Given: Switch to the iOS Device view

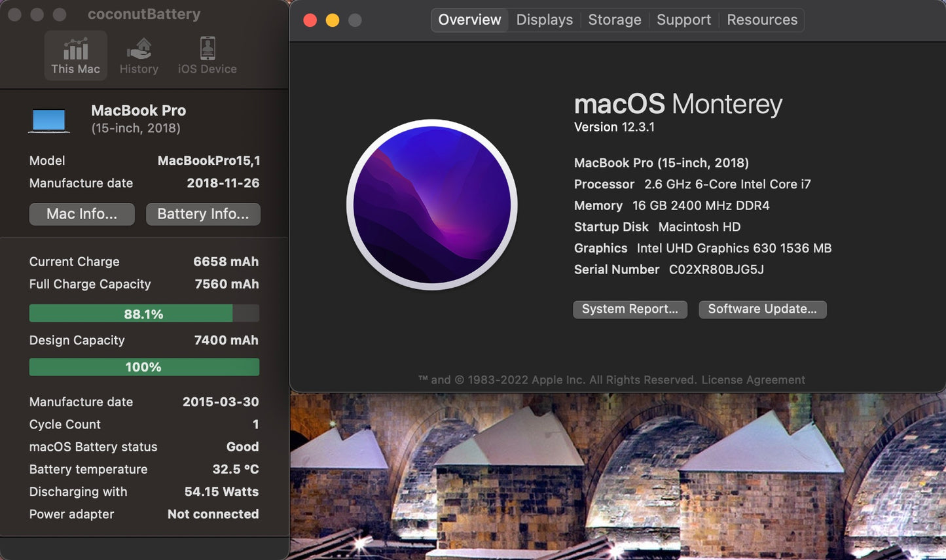Looking at the screenshot, I should click(x=207, y=55).
